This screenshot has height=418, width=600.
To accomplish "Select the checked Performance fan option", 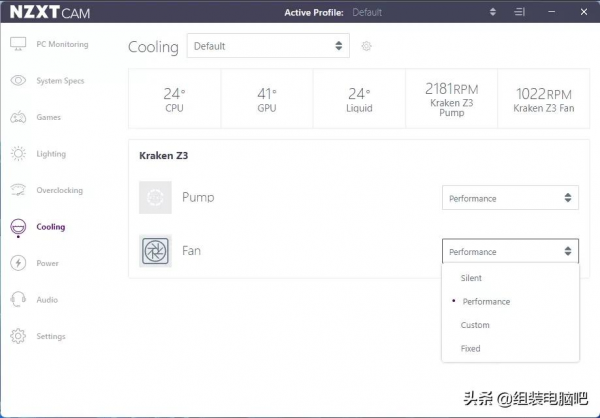I will (486, 301).
